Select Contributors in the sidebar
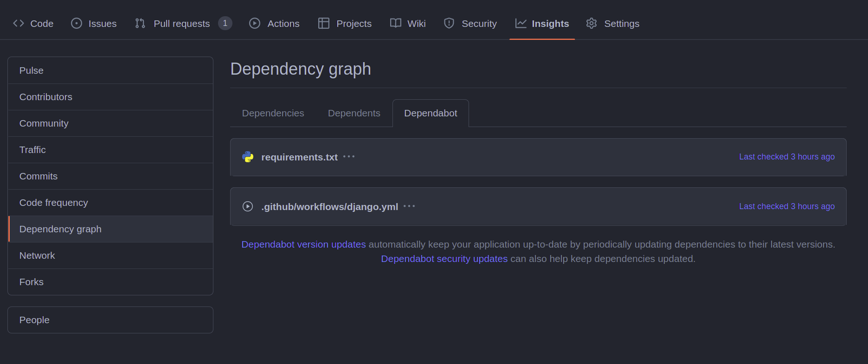Image resolution: width=868 pixels, height=364 pixels. point(110,97)
